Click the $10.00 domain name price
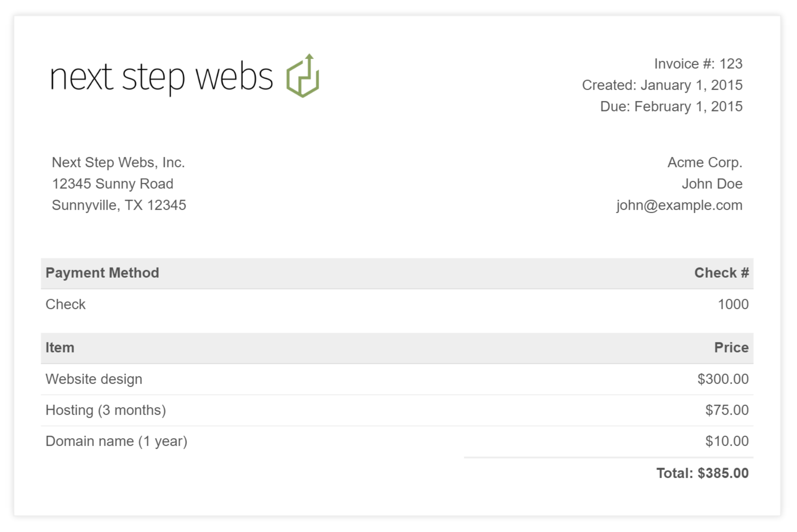Screen dimensions: 797x532 tap(726, 441)
